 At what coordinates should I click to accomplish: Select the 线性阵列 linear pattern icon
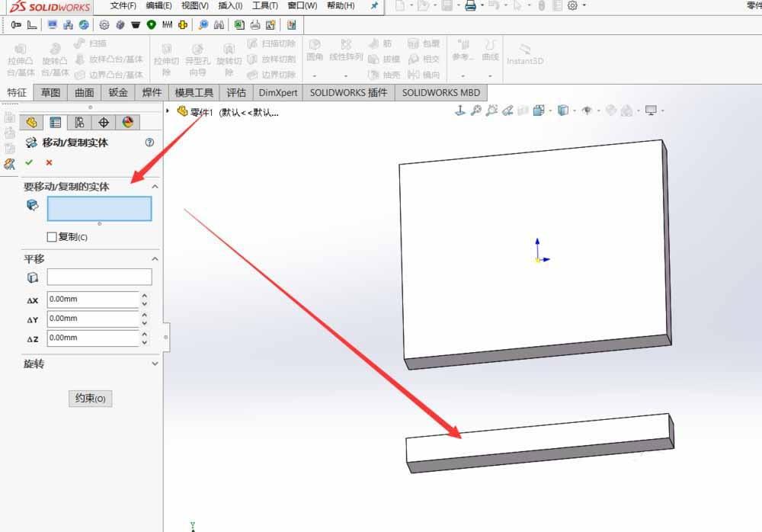(347, 53)
